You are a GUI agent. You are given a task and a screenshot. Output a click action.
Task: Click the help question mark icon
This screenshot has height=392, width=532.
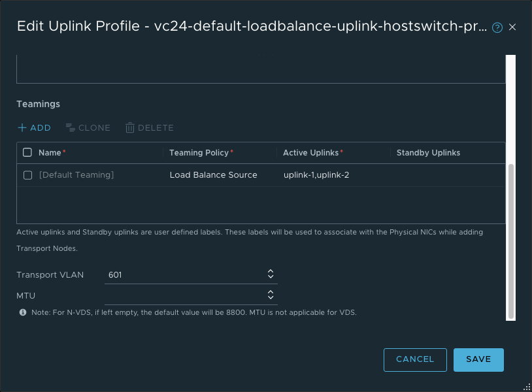497,27
